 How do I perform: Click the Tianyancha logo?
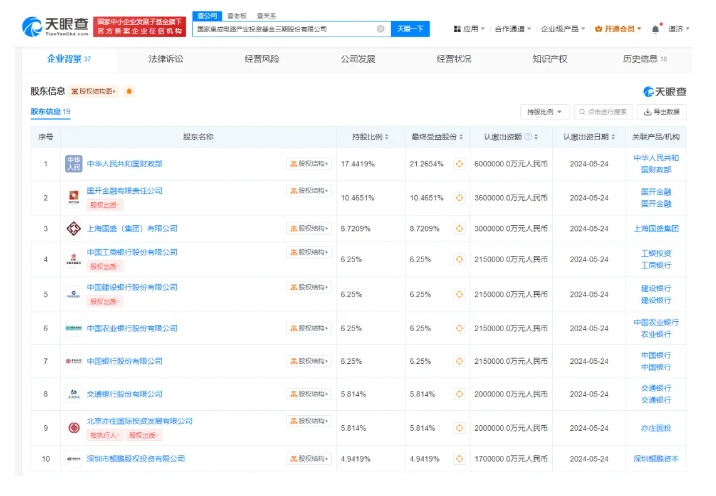55,27
